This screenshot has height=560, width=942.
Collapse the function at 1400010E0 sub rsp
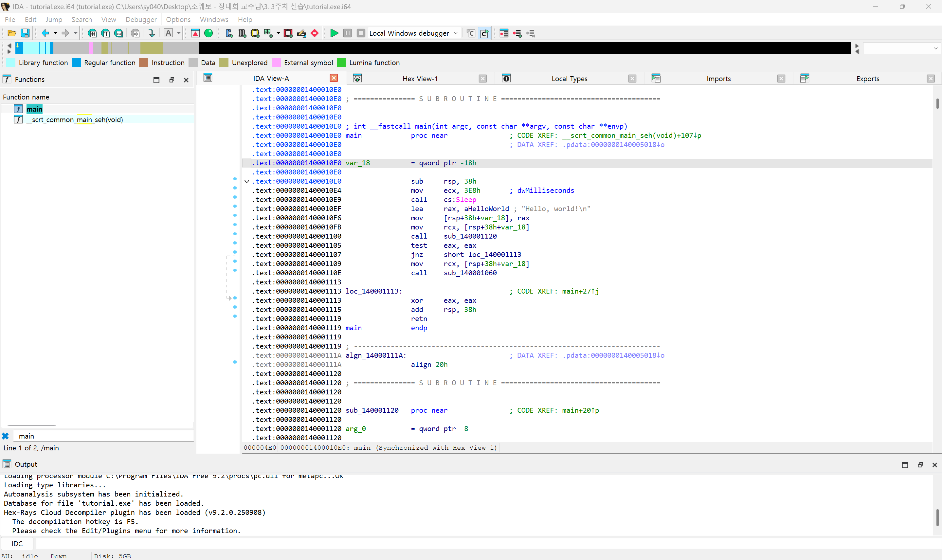(247, 181)
